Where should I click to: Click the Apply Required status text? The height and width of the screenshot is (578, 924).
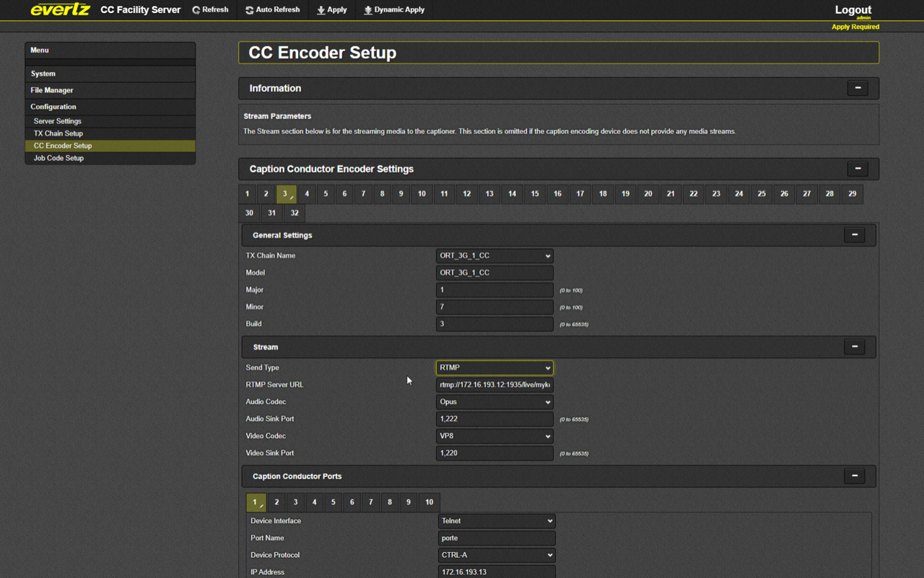click(855, 27)
